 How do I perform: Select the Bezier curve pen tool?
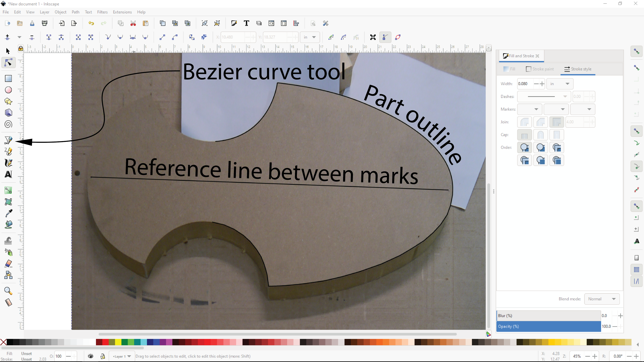8,140
